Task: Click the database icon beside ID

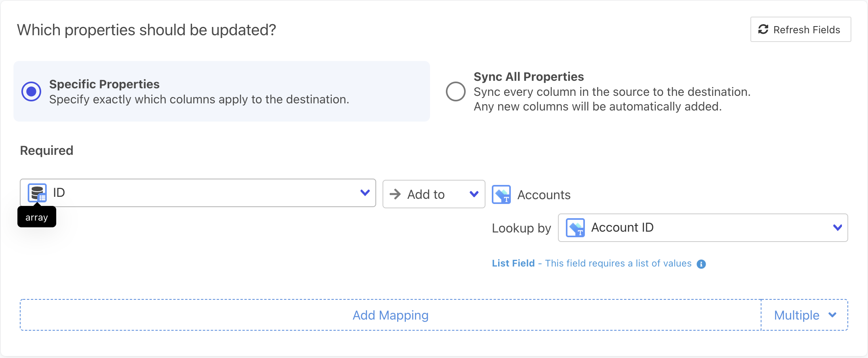Action: pyautogui.click(x=37, y=193)
